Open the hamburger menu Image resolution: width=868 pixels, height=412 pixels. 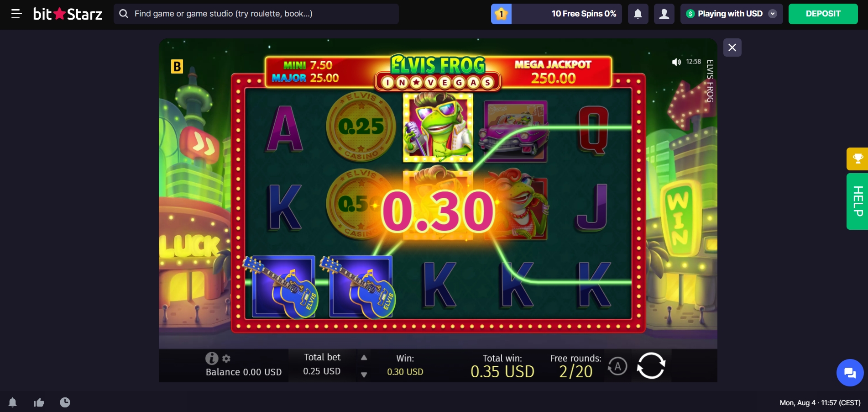coord(16,14)
